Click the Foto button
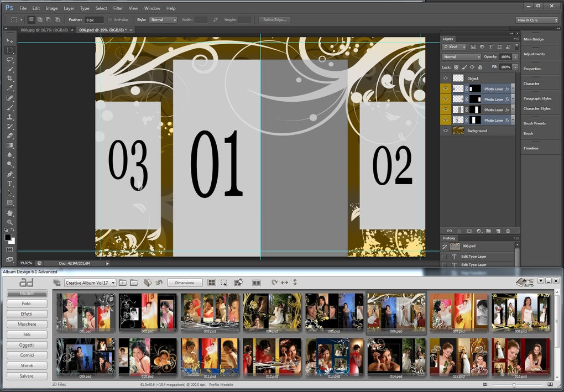 (x=27, y=304)
